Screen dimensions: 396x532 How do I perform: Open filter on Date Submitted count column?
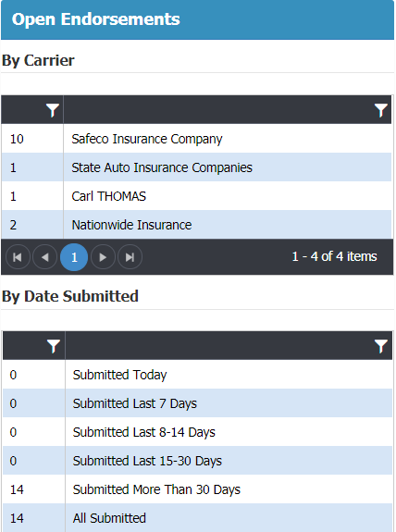click(54, 346)
